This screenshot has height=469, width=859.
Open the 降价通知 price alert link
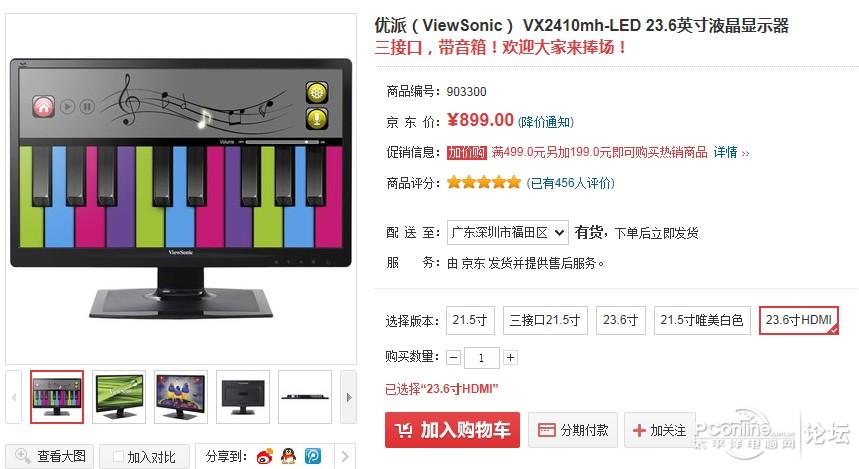(x=546, y=122)
